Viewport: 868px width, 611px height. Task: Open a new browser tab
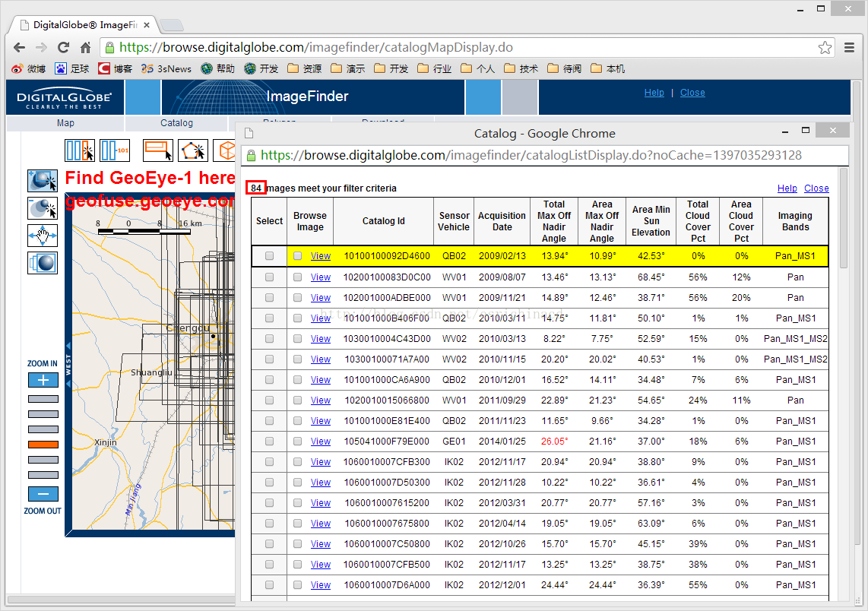point(172,25)
